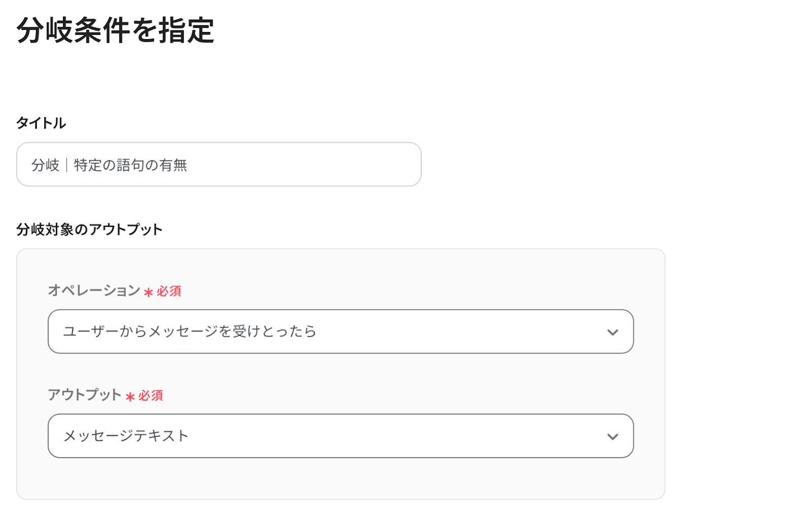
Task: Click the red asterisk beside アウトプット
Action: tap(130, 397)
